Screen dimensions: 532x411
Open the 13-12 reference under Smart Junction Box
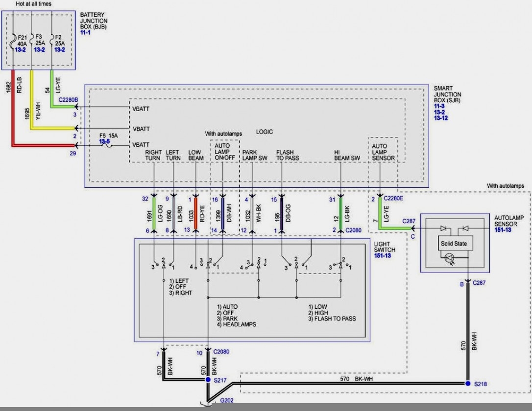[441, 118]
